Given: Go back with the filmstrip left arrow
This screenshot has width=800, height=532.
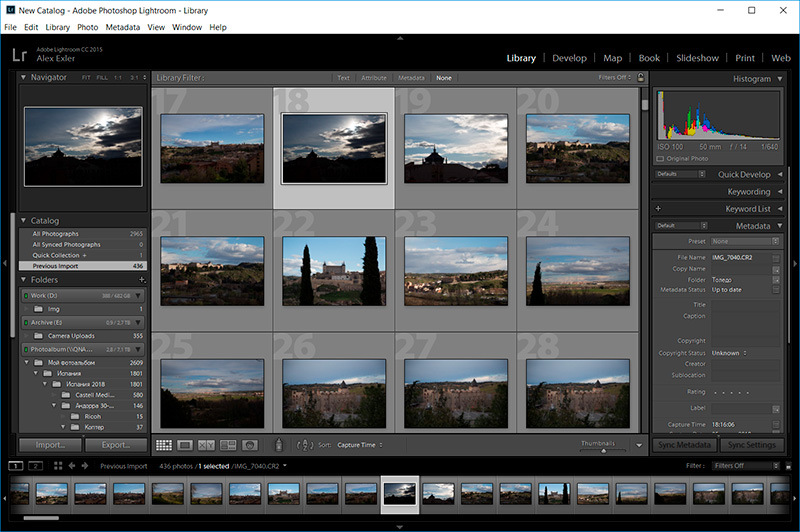Looking at the screenshot, I should pyautogui.click(x=71, y=466).
